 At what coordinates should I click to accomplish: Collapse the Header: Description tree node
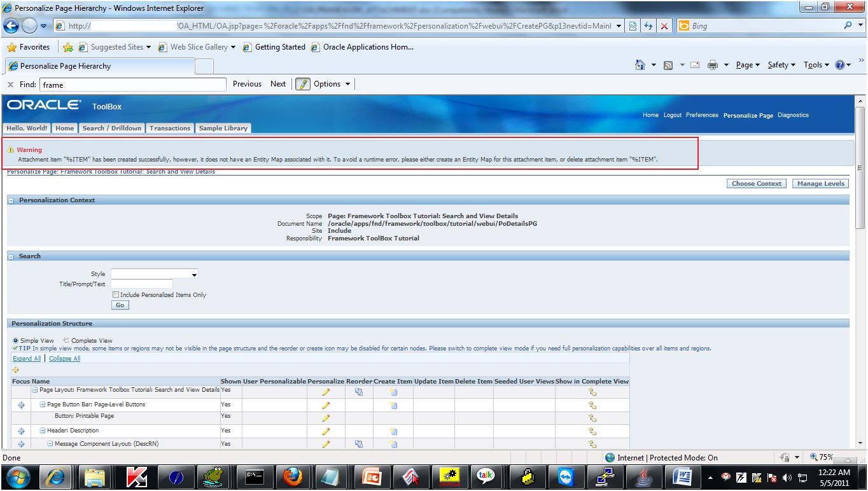43,431
